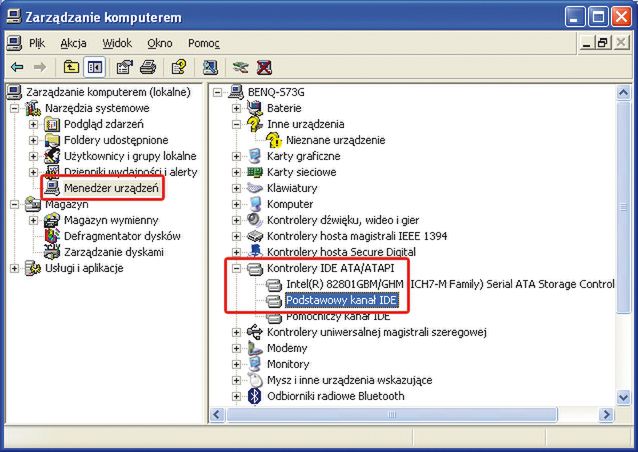Select Dzienniki wydajności i alerty
This screenshot has height=452, width=638.
click(x=131, y=172)
